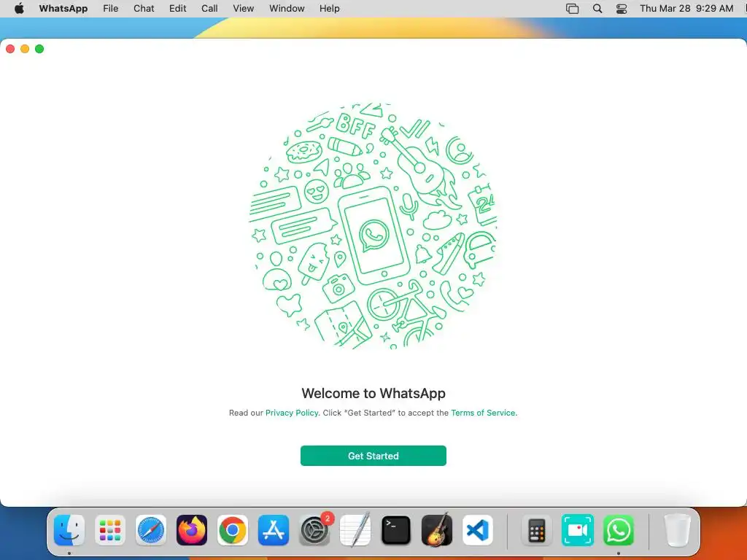Image resolution: width=747 pixels, height=560 pixels.
Task: Open the Edit menu
Action: click(x=178, y=9)
